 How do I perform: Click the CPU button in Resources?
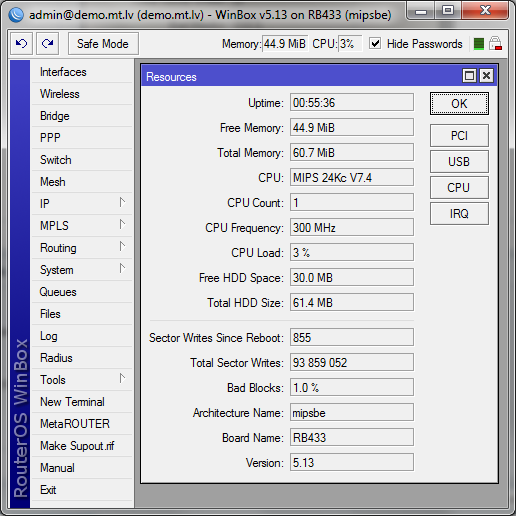459,188
